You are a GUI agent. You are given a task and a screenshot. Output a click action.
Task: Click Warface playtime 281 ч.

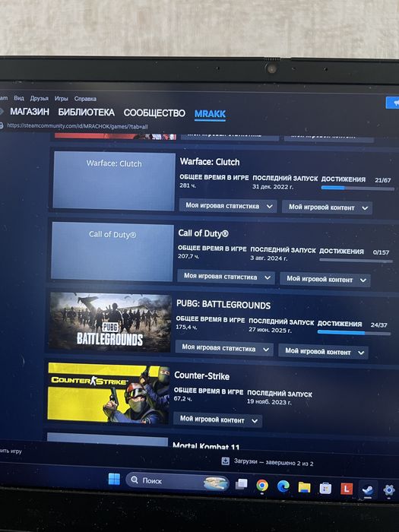(x=188, y=185)
